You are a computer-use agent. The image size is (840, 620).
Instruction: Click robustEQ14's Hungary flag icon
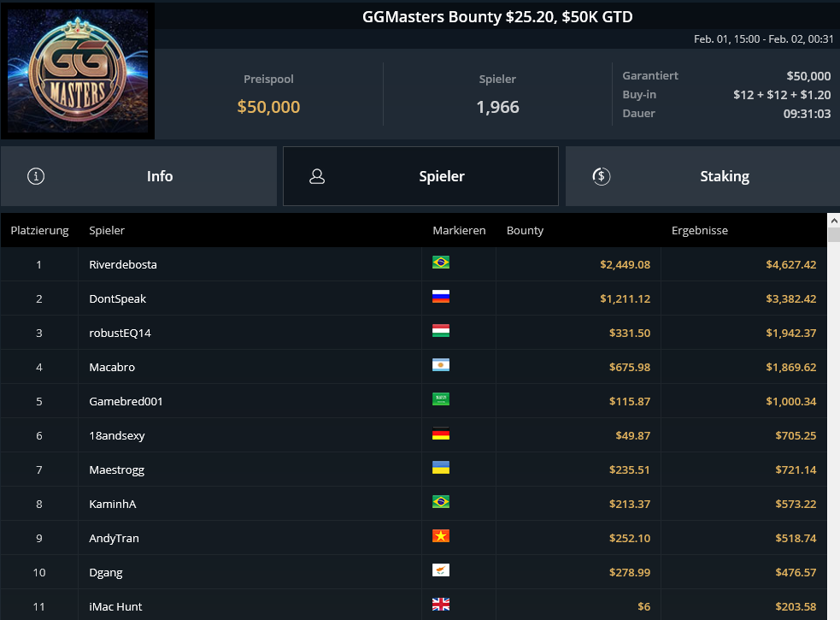(x=441, y=331)
